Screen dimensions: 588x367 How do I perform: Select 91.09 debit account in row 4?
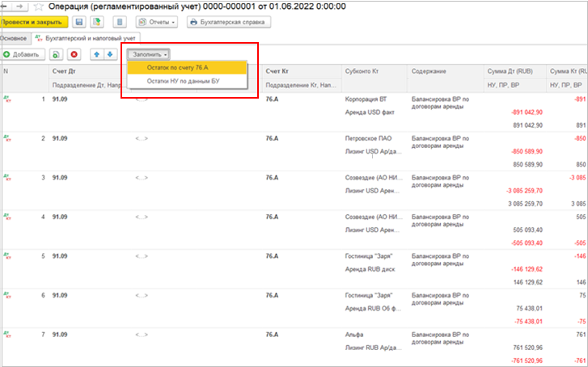pos(60,217)
